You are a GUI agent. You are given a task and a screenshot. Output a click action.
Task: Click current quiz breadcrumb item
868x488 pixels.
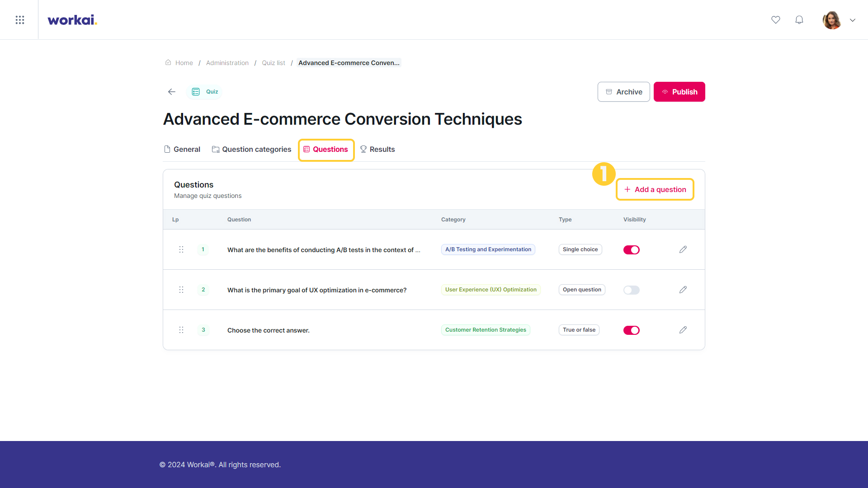(x=349, y=63)
